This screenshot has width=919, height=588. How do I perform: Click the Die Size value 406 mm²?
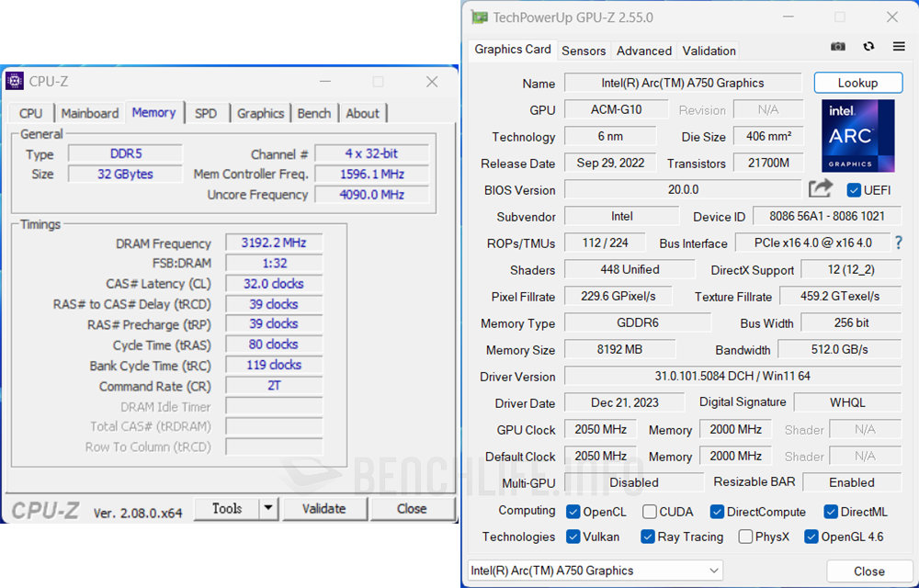[768, 136]
